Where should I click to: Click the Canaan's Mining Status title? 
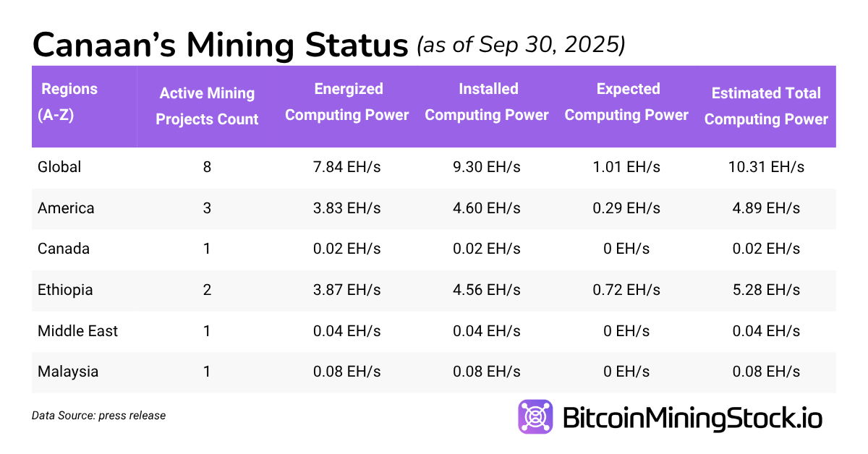pos(220,45)
